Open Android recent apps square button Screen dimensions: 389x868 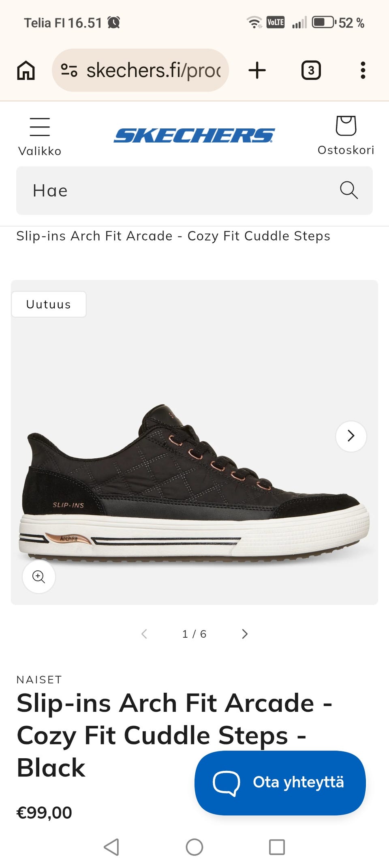[x=277, y=847]
